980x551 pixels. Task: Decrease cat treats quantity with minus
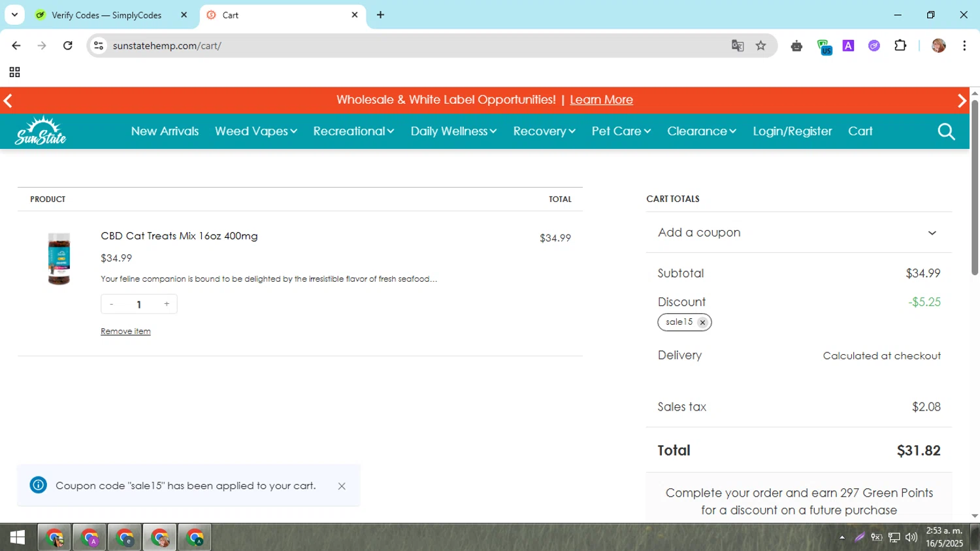pos(112,304)
